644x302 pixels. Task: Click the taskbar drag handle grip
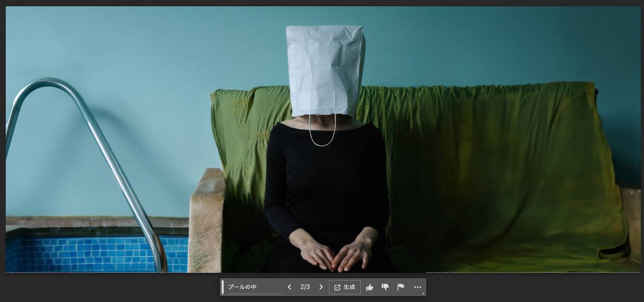click(223, 287)
